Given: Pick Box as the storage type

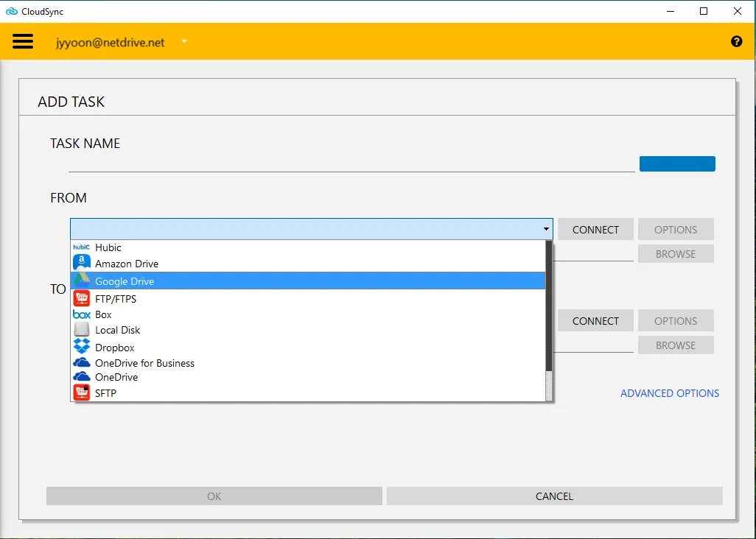Looking at the screenshot, I should [307, 314].
